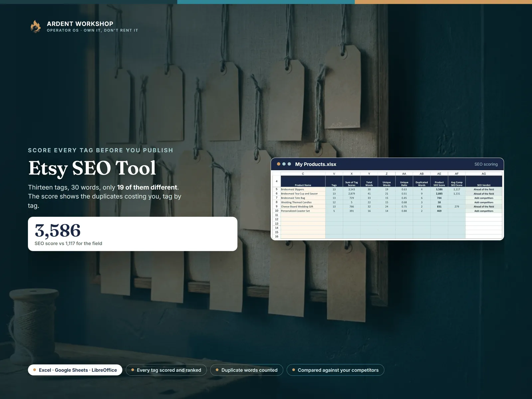Screen dimensions: 532x399
Task: Select the Excel · Google Sheets · LibreOffice pill
Action: point(75,370)
